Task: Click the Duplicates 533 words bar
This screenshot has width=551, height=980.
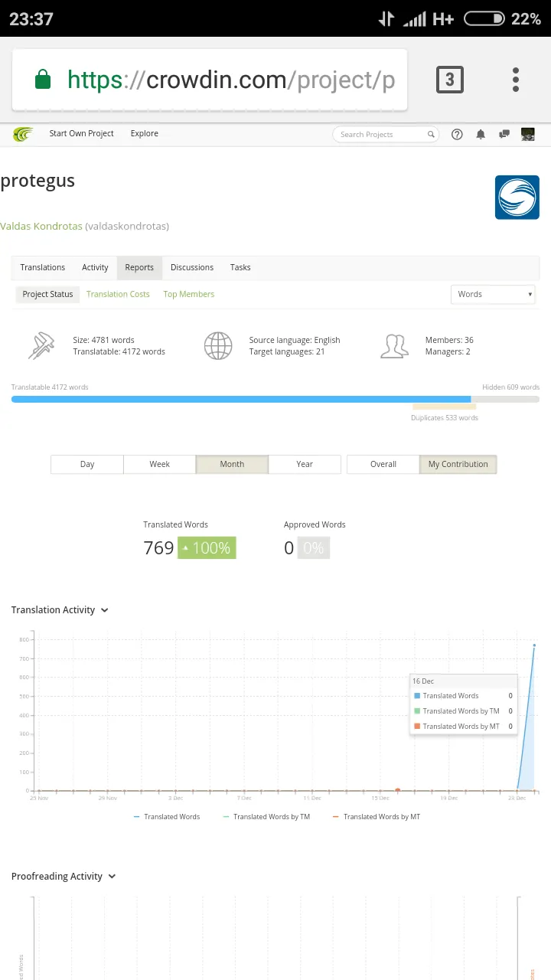Action: [x=444, y=407]
